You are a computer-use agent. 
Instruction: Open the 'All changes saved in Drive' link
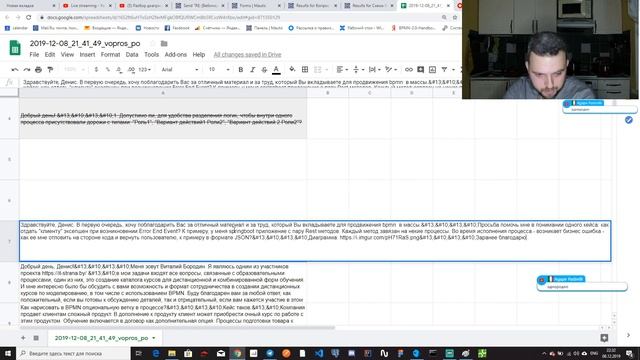(247, 55)
